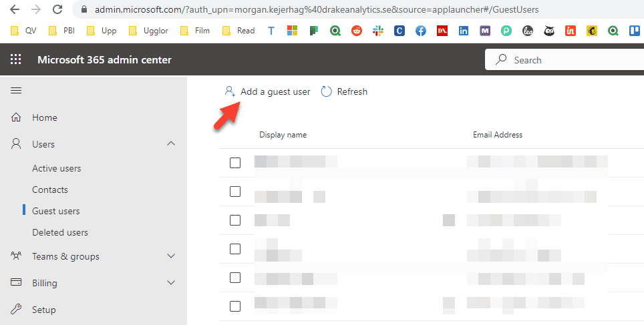Click the Users person icon in sidebar
Image resolution: width=644 pixels, height=325 pixels.
pos(16,143)
